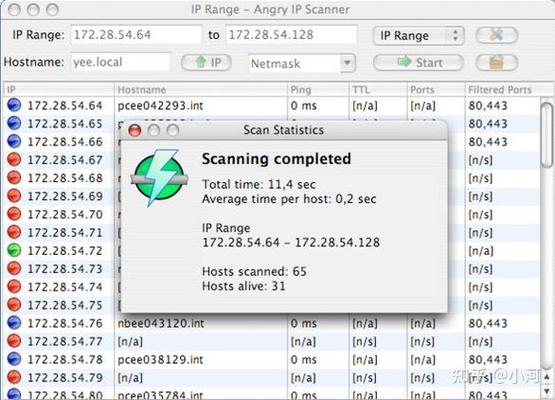The image size is (555, 400).
Task: Close the Scan Statistics dialog
Action: pyautogui.click(x=135, y=130)
